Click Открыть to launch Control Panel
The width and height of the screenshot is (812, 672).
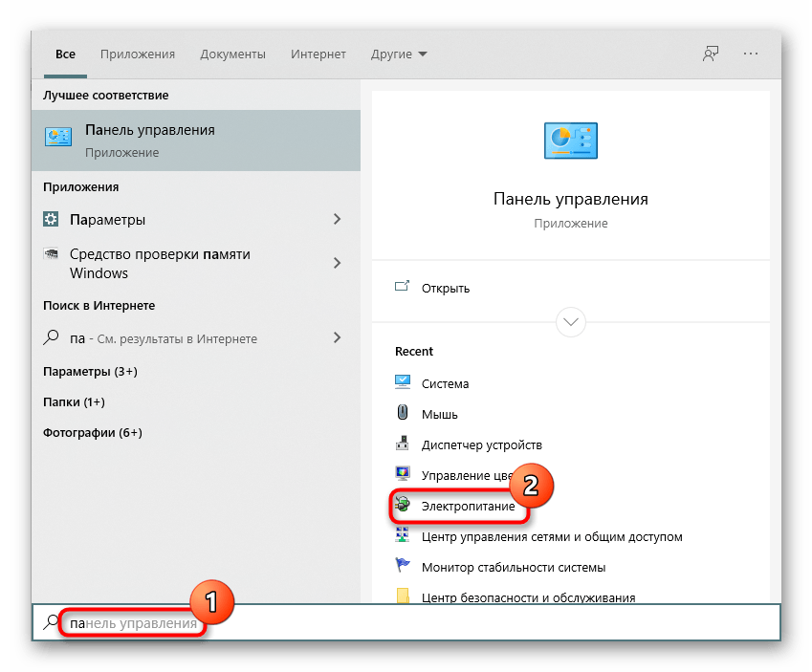[x=446, y=289]
